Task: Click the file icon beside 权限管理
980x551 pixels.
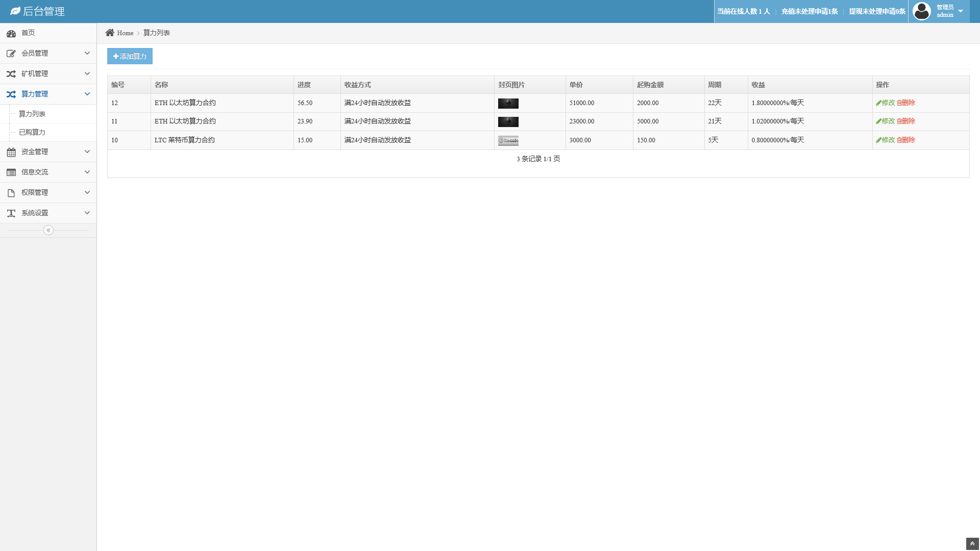Action: tap(11, 193)
